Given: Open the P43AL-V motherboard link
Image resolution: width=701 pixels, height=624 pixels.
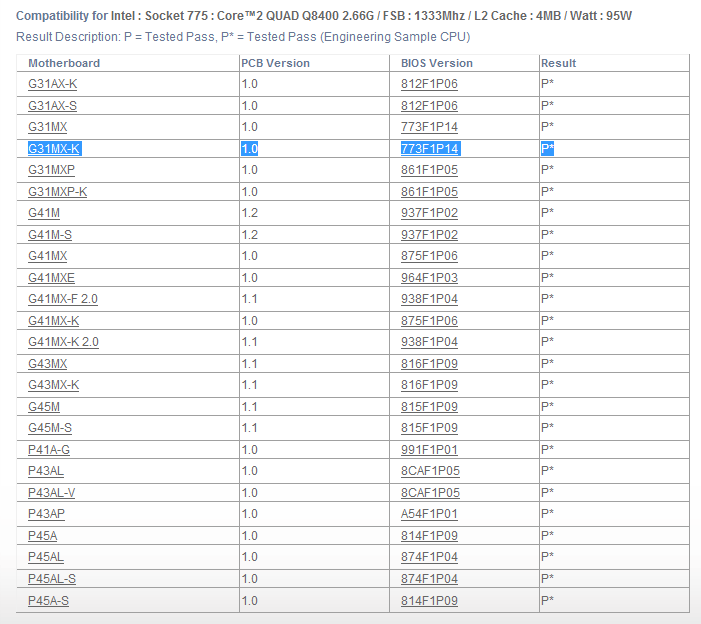Looking at the screenshot, I should [51, 492].
